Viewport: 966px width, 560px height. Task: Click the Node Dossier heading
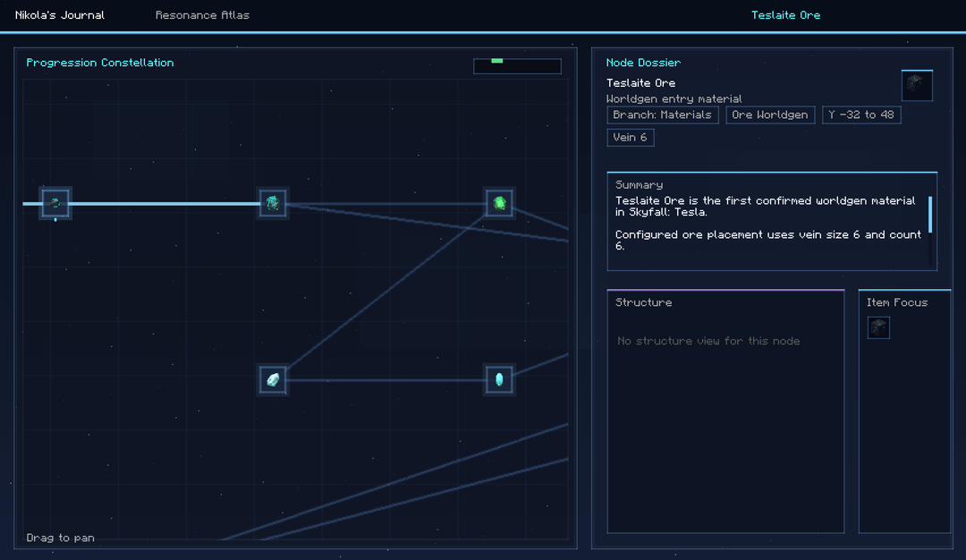643,63
